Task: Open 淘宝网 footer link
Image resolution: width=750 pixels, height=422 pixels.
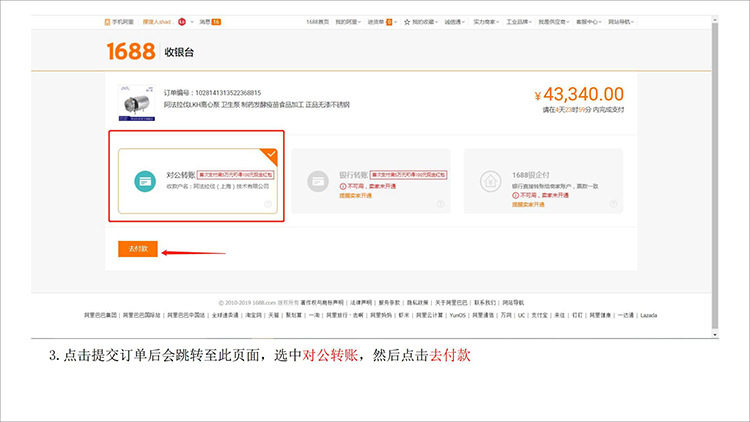Action: (x=254, y=315)
